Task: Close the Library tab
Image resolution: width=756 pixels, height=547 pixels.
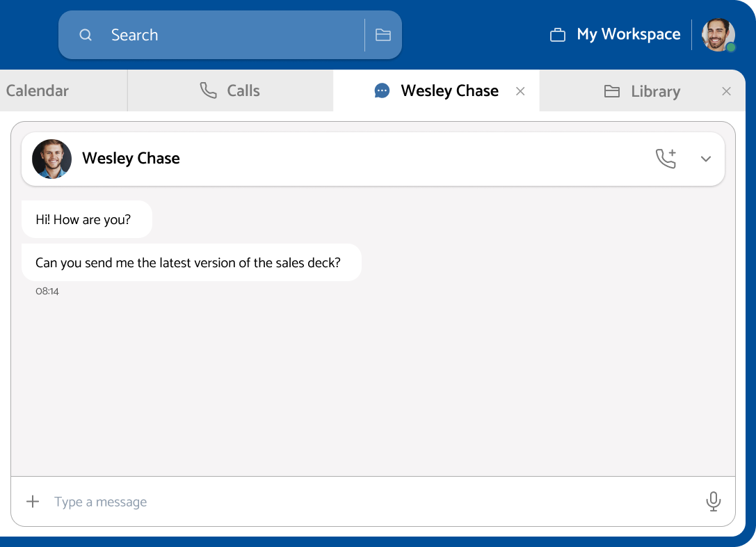Action: click(x=726, y=92)
